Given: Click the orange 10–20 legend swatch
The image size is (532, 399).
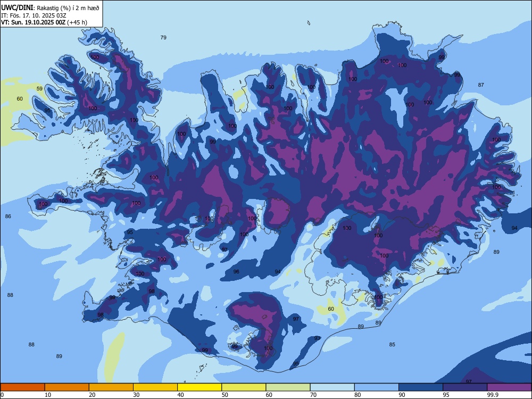Looking at the screenshot, I should tap(67, 387).
